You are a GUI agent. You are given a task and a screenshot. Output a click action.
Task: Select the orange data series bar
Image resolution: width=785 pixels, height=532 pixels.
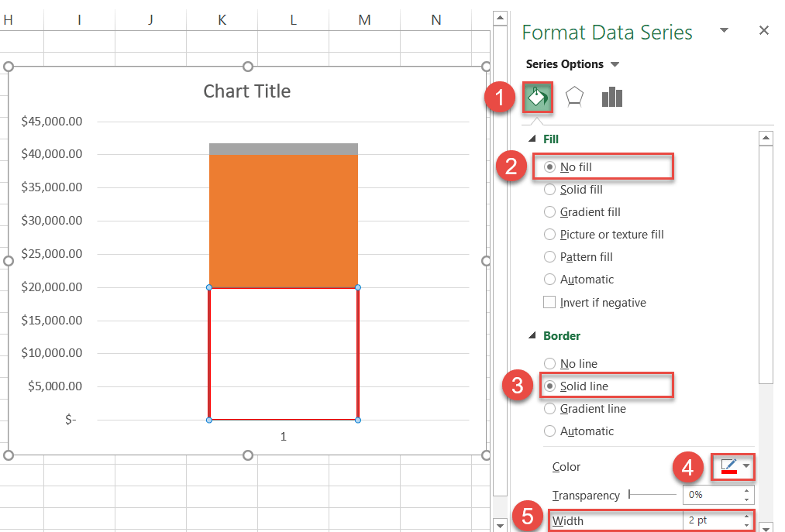click(283, 221)
